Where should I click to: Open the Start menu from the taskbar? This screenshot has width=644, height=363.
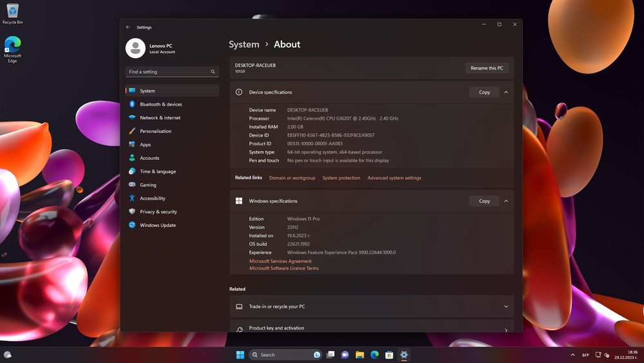pyautogui.click(x=240, y=355)
